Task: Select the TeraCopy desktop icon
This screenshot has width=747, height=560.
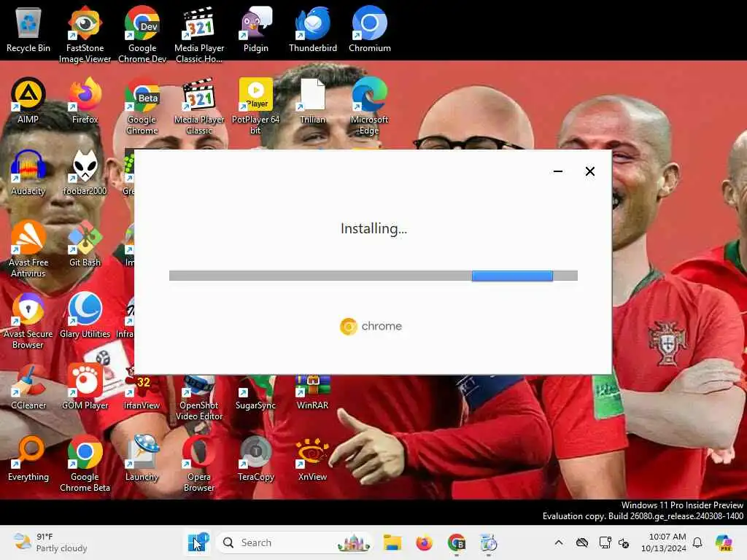Action: (256, 458)
